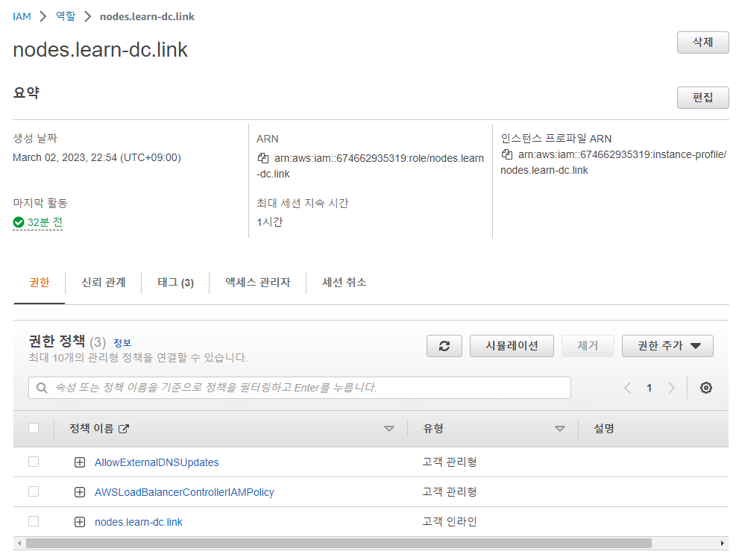Click inside the policy filter input field
The image size is (736, 560).
pyautogui.click(x=298, y=387)
